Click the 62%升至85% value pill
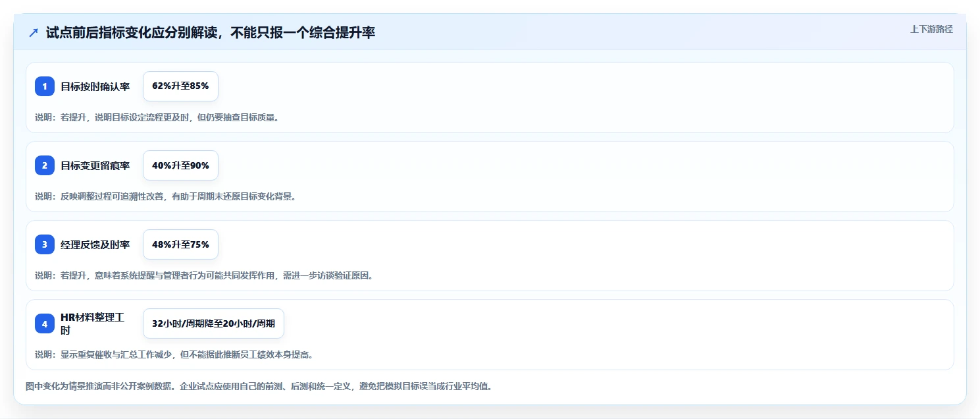Image resolution: width=980 pixels, height=419 pixels. click(x=180, y=86)
